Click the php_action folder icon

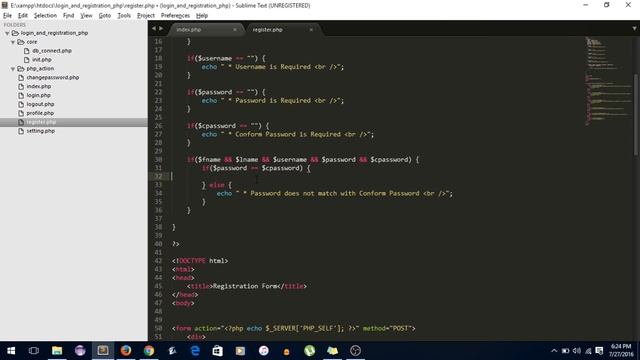tap(21, 69)
